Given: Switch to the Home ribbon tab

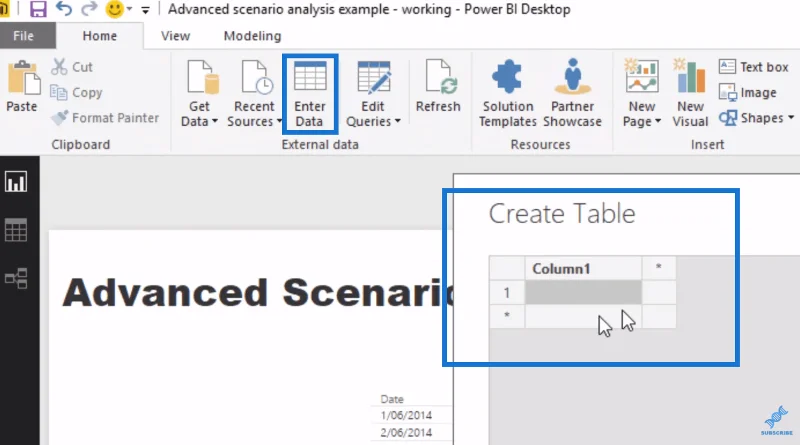Looking at the screenshot, I should 99,36.
